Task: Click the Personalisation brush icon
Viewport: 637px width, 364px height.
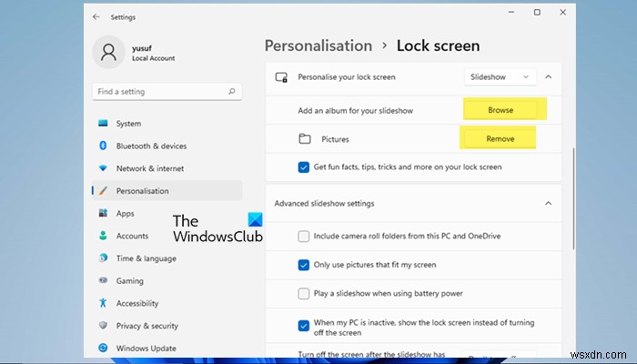Action: tap(103, 190)
